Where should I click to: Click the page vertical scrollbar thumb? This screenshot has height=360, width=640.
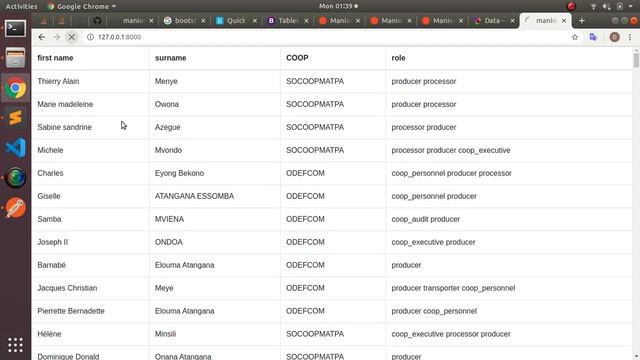coord(636,60)
